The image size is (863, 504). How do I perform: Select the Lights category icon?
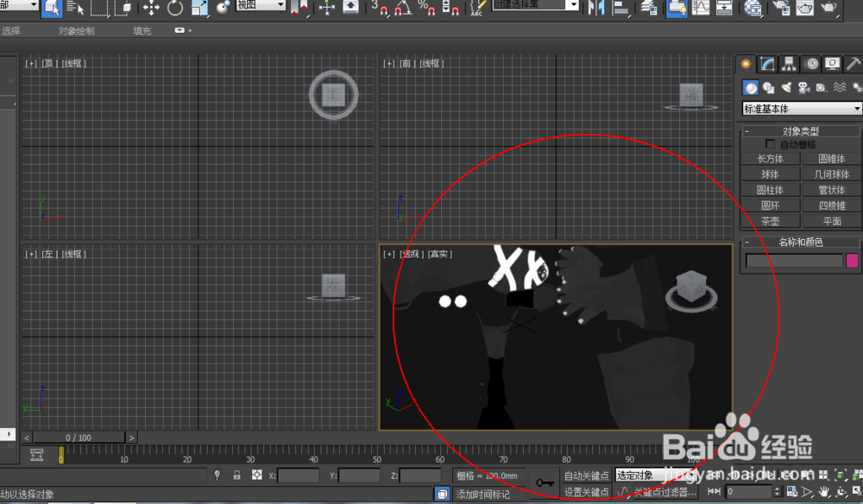[x=786, y=88]
